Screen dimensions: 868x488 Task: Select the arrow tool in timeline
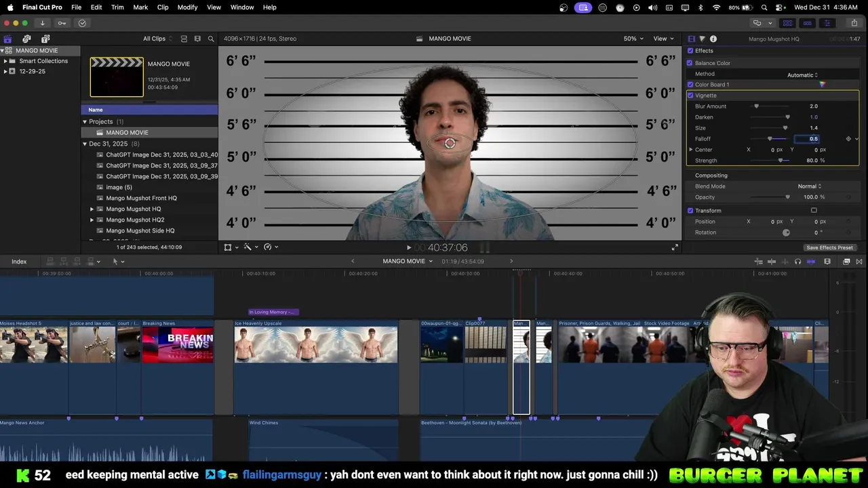click(116, 261)
